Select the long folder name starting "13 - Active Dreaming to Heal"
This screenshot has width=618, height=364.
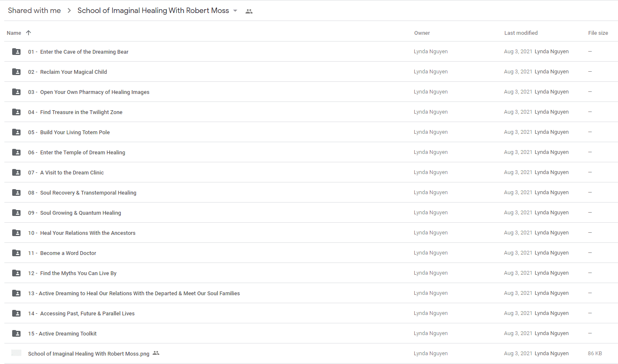click(134, 293)
